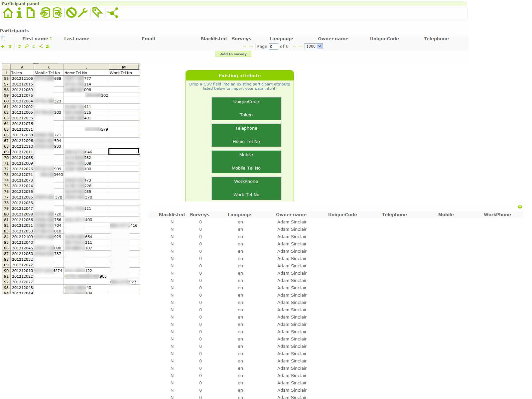Open the wrench settings icon
Viewport: 532px width, 399px height.
83,13
